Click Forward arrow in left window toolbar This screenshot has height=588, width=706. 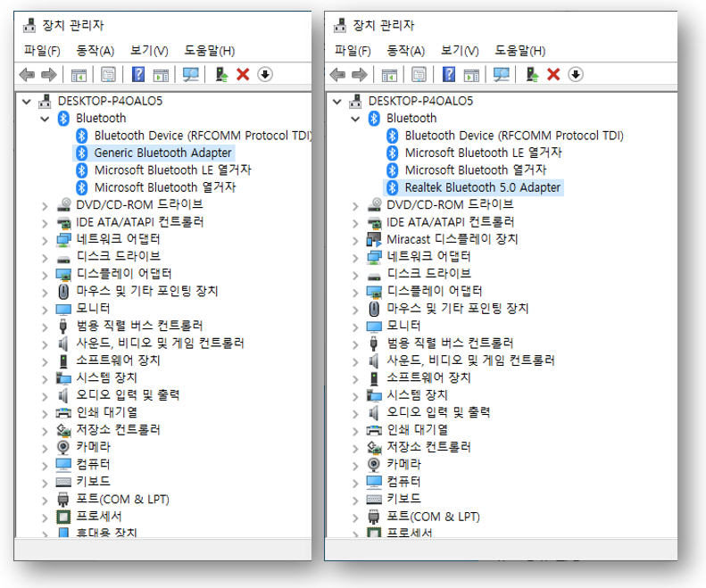click(x=48, y=74)
